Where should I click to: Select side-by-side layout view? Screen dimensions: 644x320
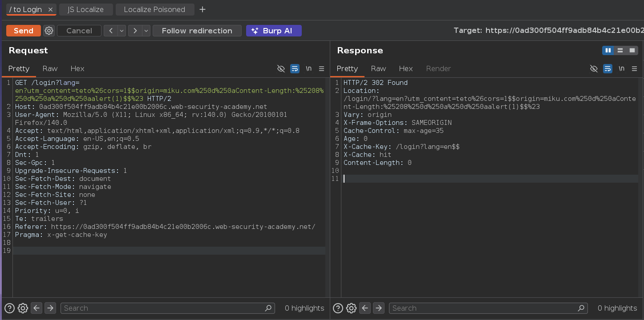point(608,51)
